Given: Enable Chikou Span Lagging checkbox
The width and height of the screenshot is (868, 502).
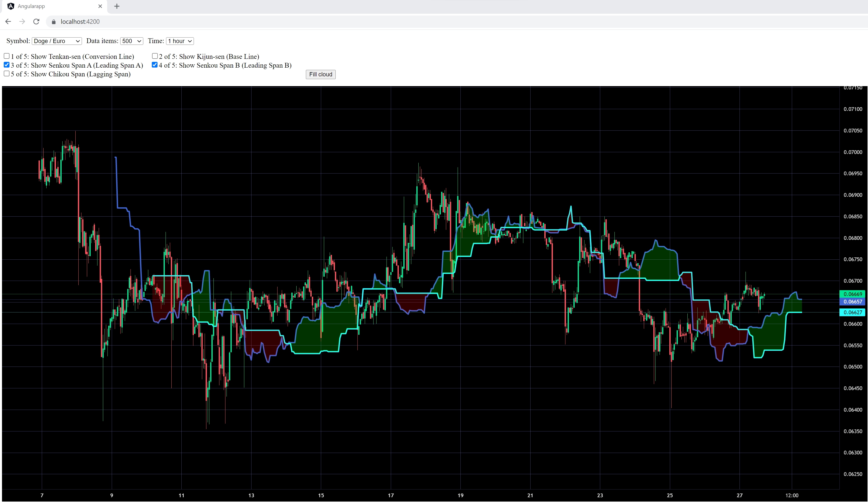Looking at the screenshot, I should pos(7,73).
